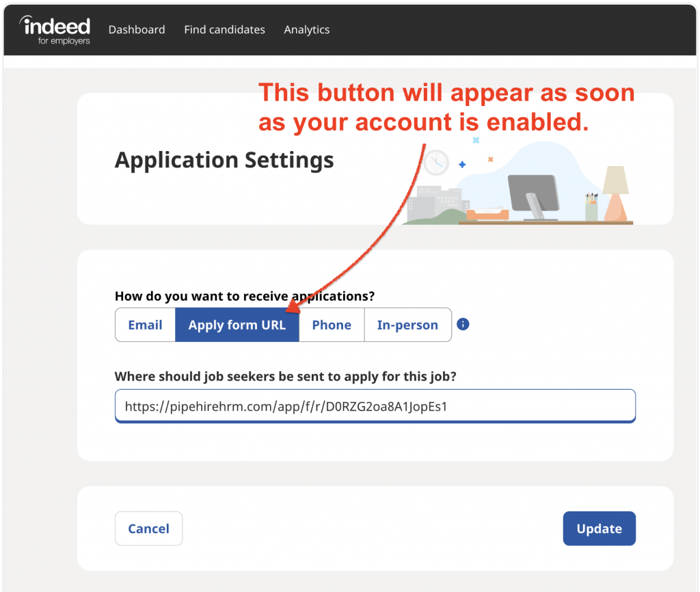Go to Find candidates

(x=224, y=29)
